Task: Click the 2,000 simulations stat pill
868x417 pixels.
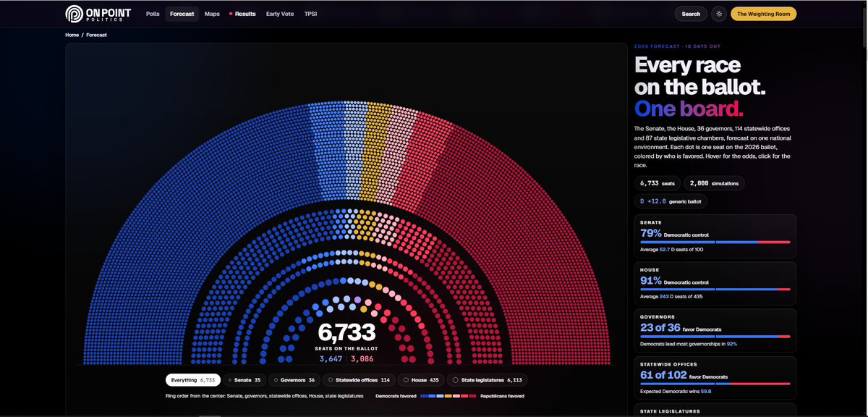Action: tap(714, 183)
